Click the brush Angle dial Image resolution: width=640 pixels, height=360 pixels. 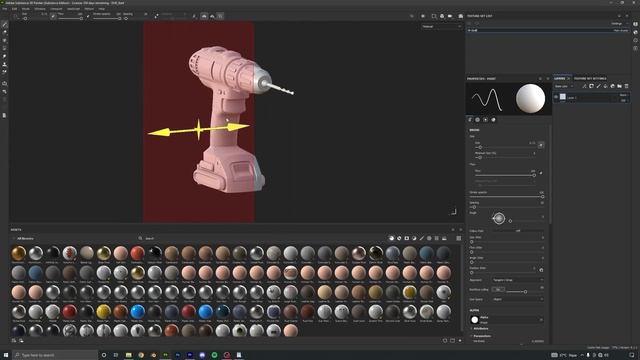click(x=498, y=218)
